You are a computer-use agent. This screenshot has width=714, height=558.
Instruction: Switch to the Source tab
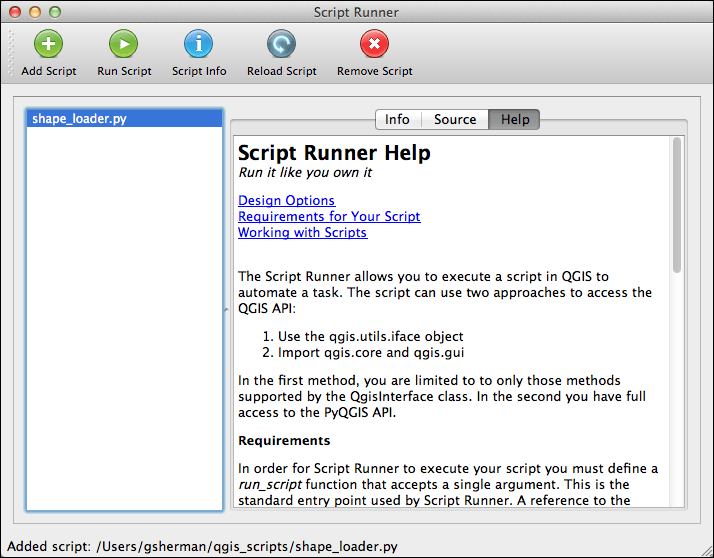coord(455,119)
